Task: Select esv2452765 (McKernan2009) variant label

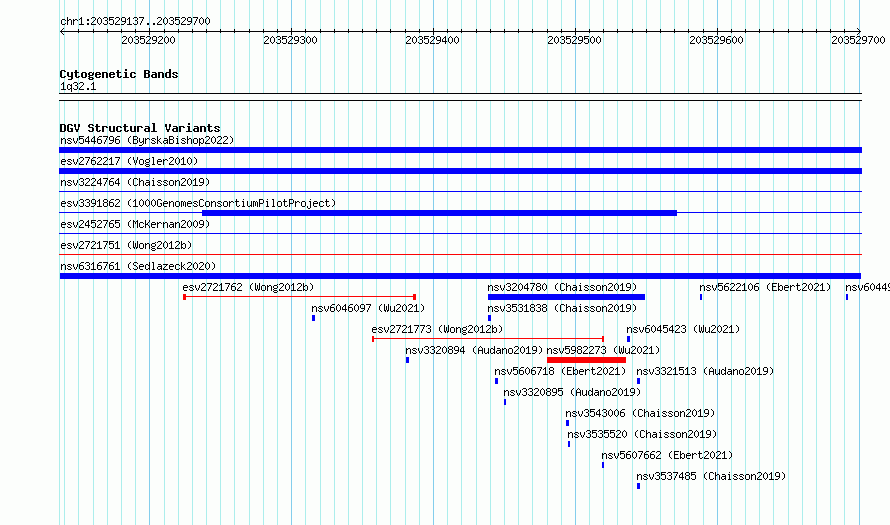Action: 135,224
